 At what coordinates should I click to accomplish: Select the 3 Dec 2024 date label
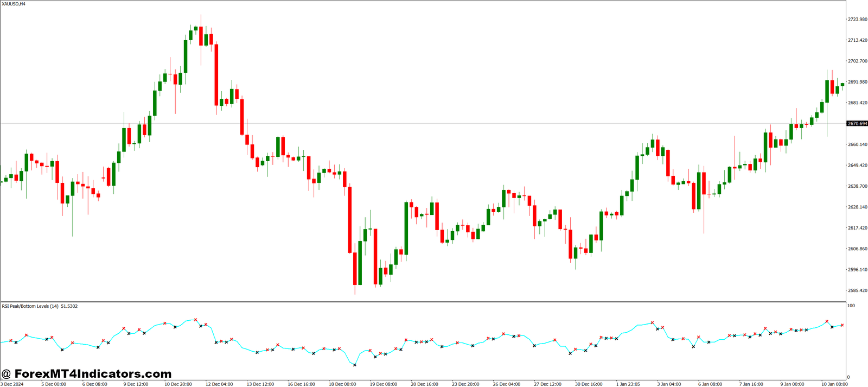tap(12, 384)
